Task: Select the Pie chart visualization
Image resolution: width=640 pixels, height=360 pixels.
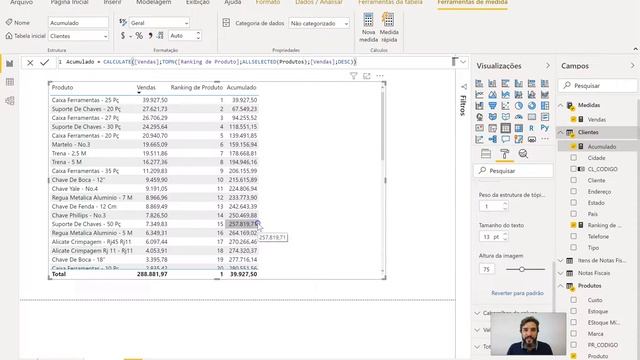Action: click(518, 106)
